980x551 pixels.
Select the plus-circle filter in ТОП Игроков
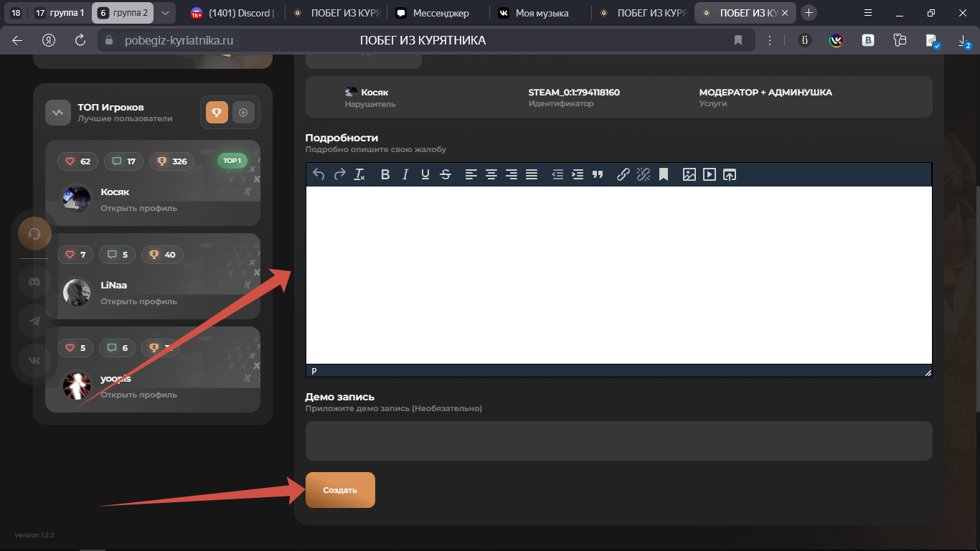pos(243,112)
